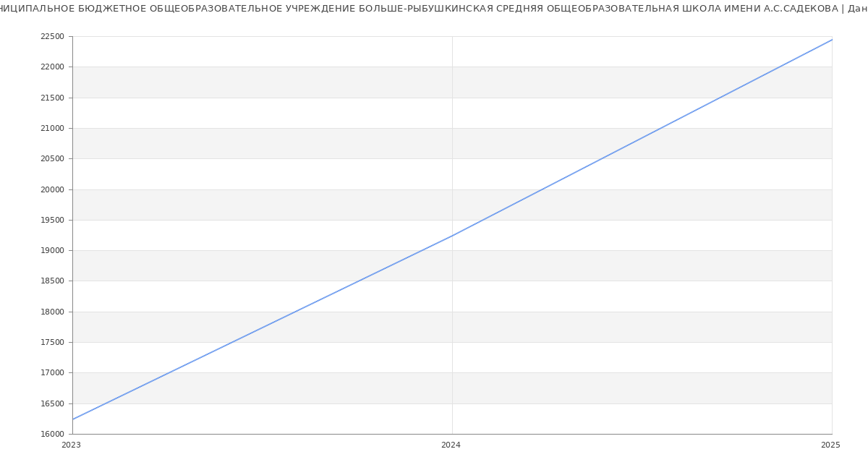Click the 19000 y-axis label

point(52,251)
